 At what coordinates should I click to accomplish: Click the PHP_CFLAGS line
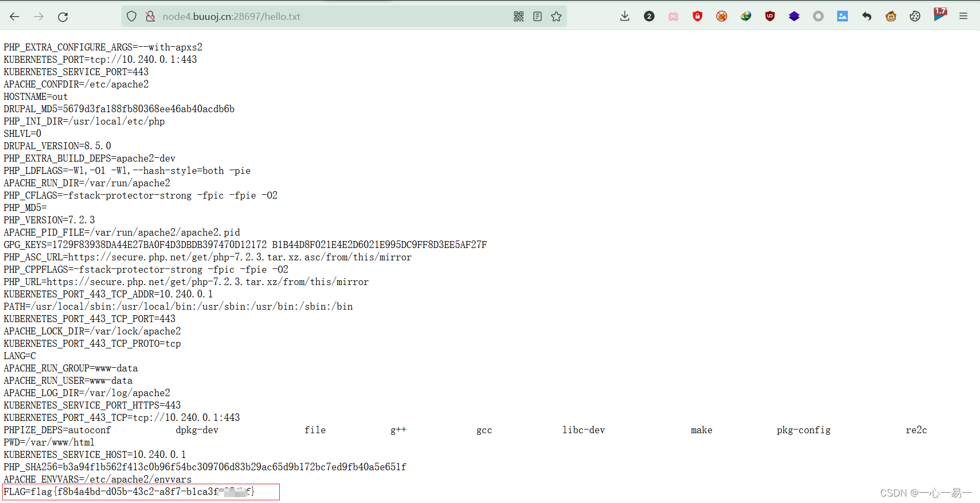[x=141, y=195]
